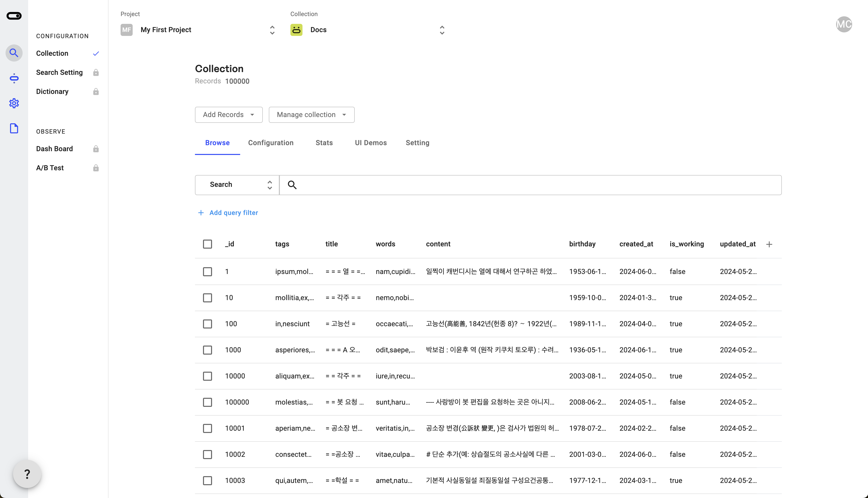868x498 pixels.
Task: Click the search/magnifier icon in sidebar
Action: click(14, 53)
